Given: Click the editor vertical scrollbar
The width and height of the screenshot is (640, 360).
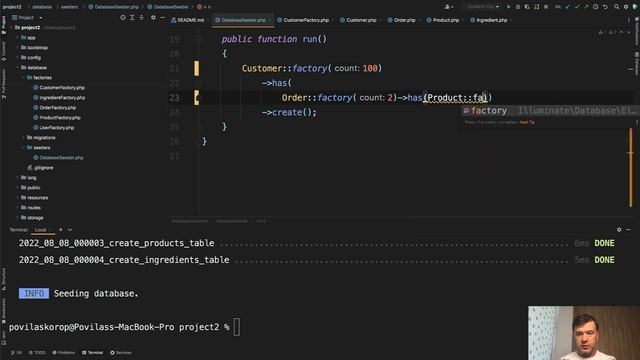Looking at the screenshot, I should point(631,167).
